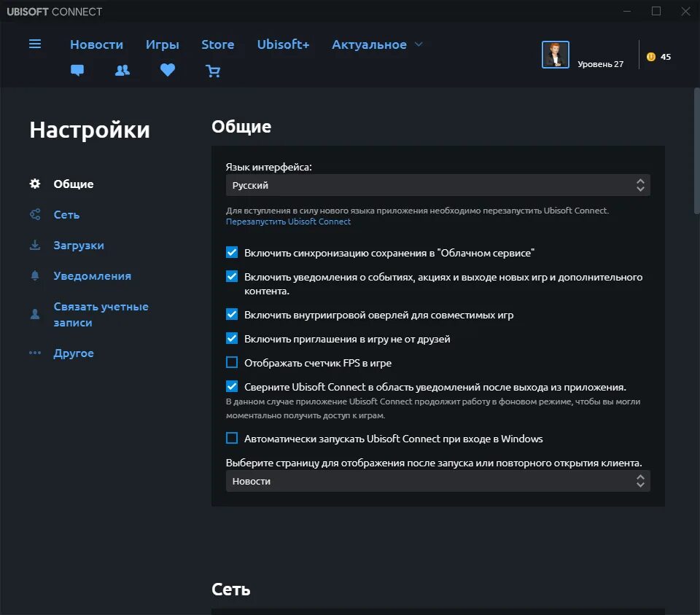Select Другое in settings sidebar
This screenshot has height=615, width=700.
[74, 353]
